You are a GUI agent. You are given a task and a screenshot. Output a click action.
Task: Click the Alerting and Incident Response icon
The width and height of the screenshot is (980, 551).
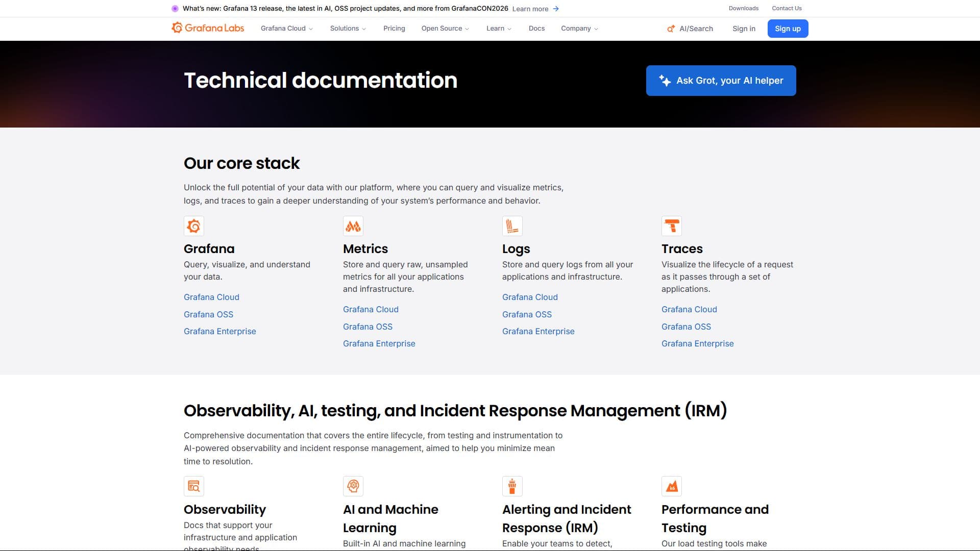(x=512, y=486)
